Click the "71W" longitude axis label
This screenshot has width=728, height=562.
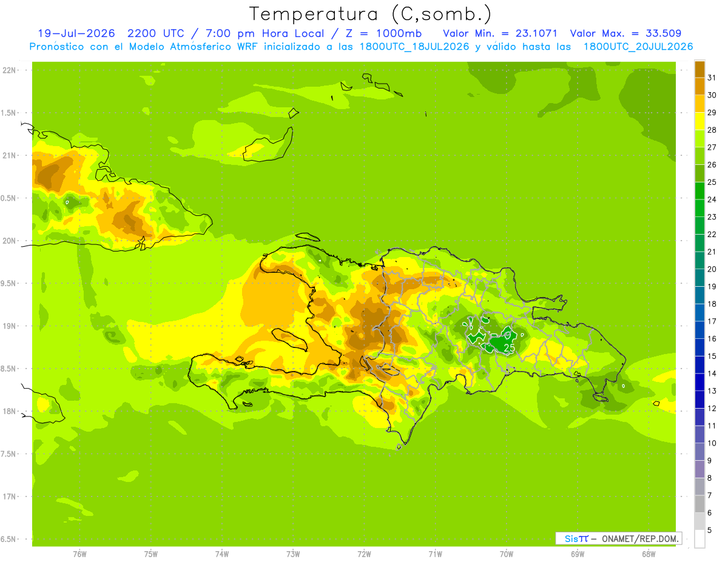click(x=435, y=554)
